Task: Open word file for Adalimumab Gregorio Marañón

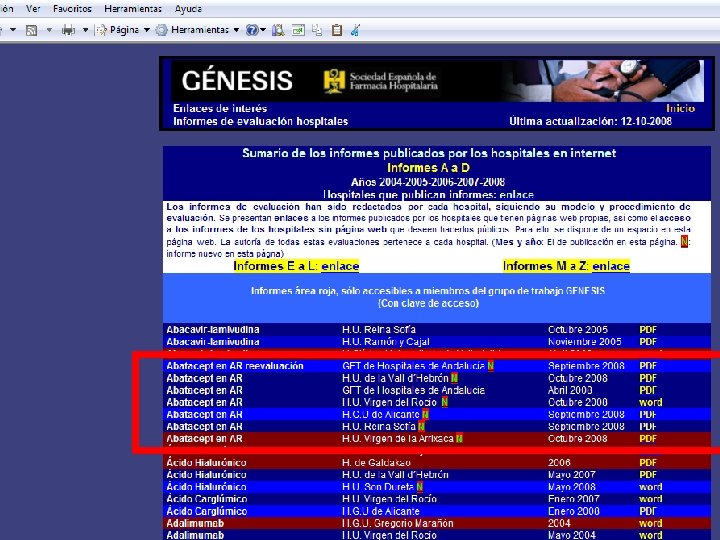Action: coord(651,523)
